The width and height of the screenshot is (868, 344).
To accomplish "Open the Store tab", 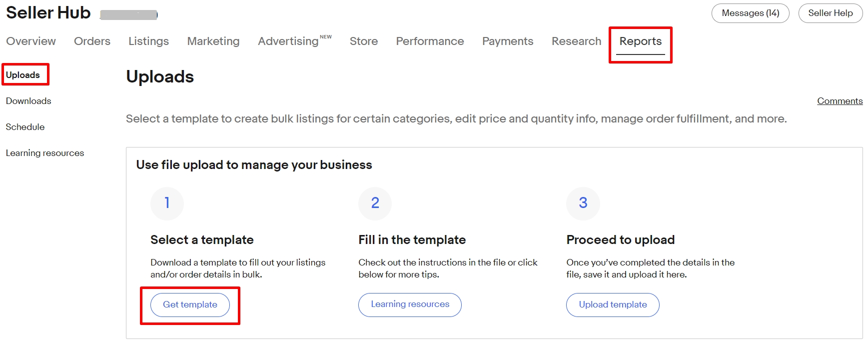I will click(363, 41).
